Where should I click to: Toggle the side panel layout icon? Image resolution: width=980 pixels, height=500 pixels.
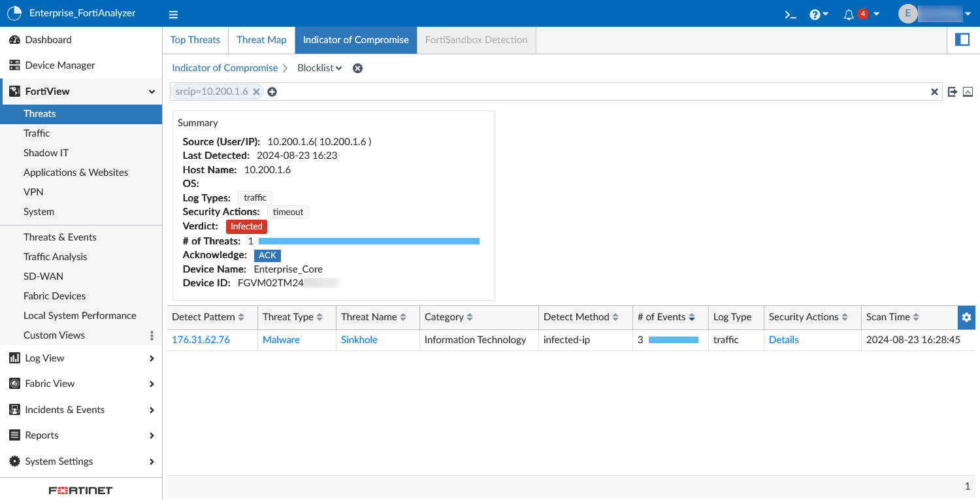(x=962, y=40)
